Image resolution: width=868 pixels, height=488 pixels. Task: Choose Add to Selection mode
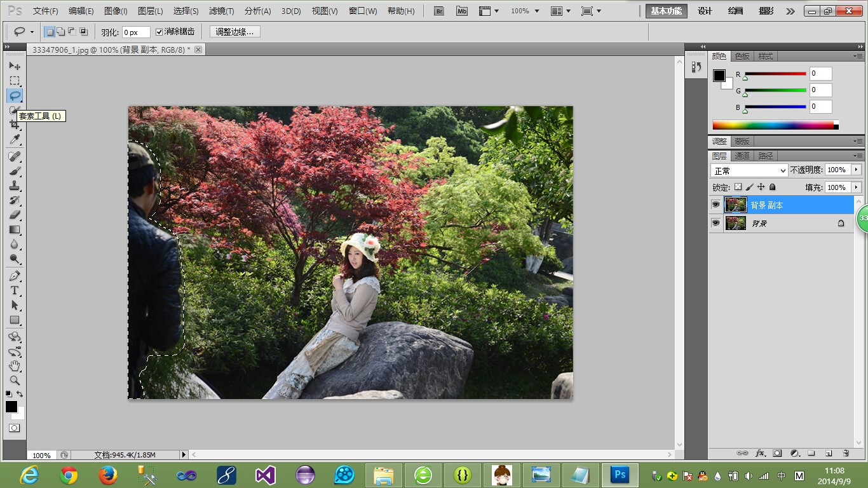pos(60,32)
